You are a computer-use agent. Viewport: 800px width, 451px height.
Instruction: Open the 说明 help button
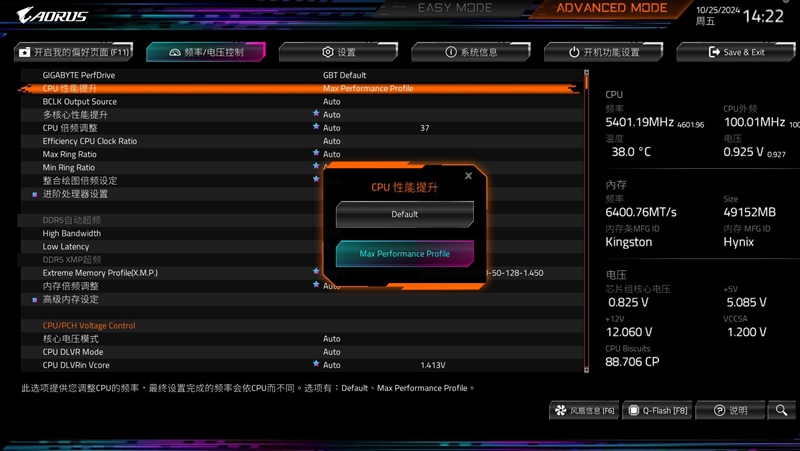pyautogui.click(x=730, y=411)
